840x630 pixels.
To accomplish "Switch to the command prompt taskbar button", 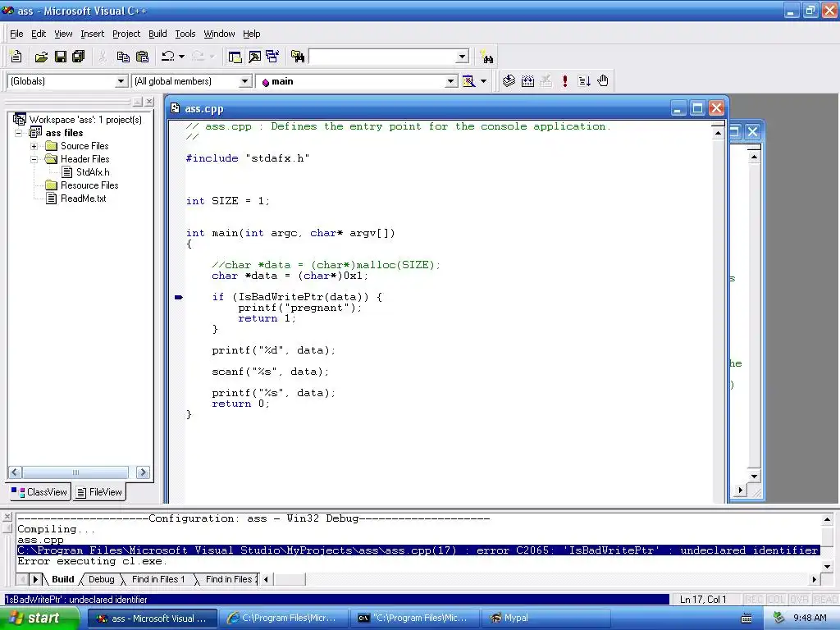I will click(415, 619).
